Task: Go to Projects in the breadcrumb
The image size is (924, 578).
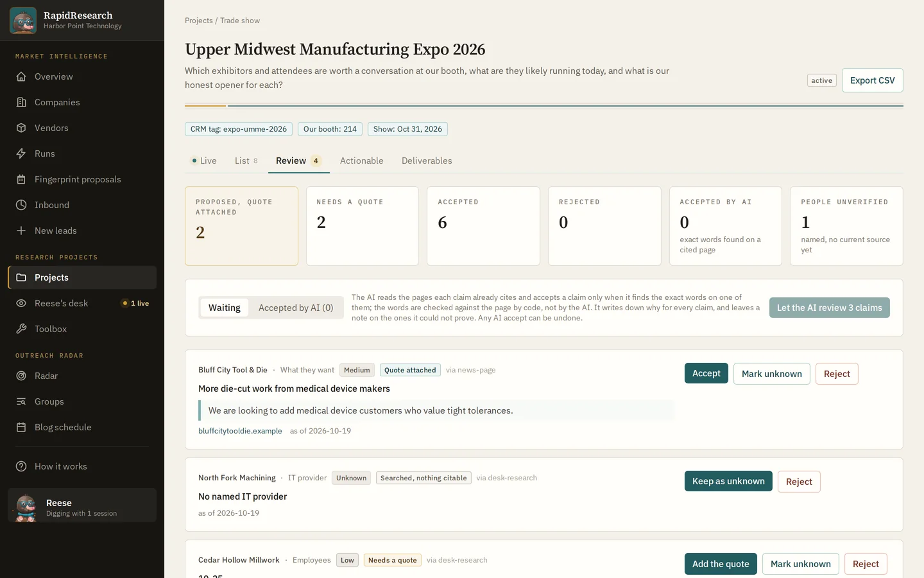Action: 199,21
